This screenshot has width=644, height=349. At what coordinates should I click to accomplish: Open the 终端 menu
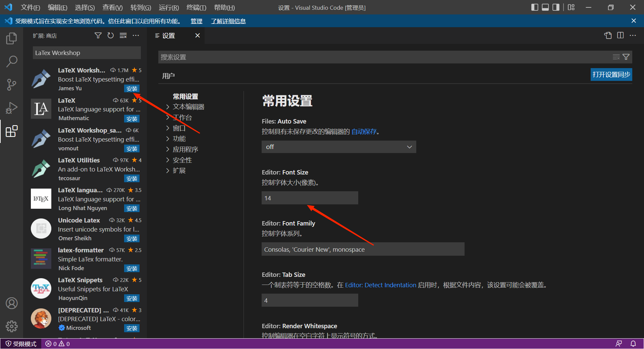[196, 7]
